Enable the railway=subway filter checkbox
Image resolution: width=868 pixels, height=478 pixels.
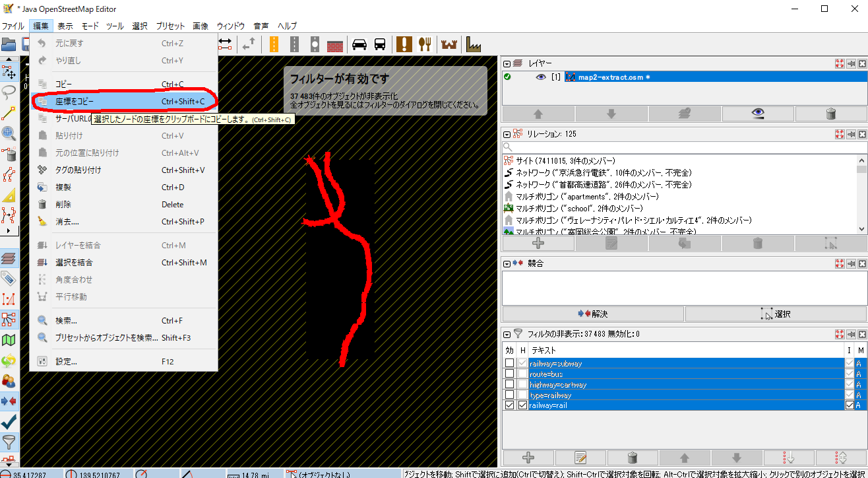tap(509, 364)
